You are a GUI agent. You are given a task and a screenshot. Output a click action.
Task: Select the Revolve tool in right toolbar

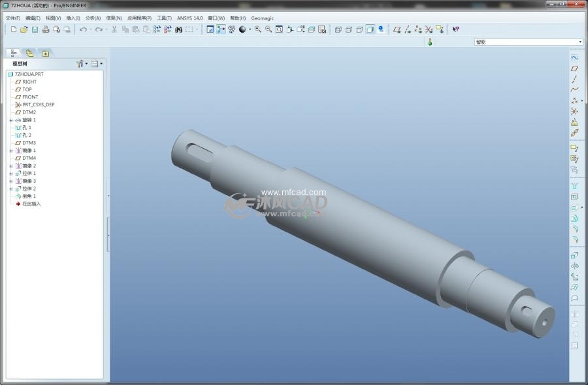pyautogui.click(x=574, y=266)
